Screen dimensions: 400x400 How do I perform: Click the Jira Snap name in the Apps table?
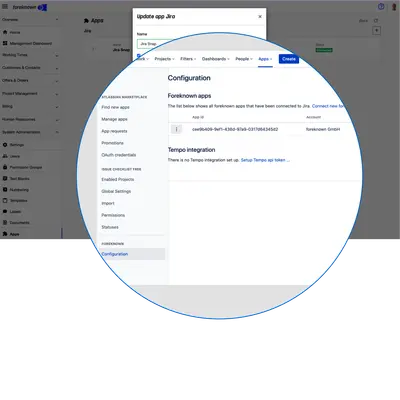[x=121, y=50]
